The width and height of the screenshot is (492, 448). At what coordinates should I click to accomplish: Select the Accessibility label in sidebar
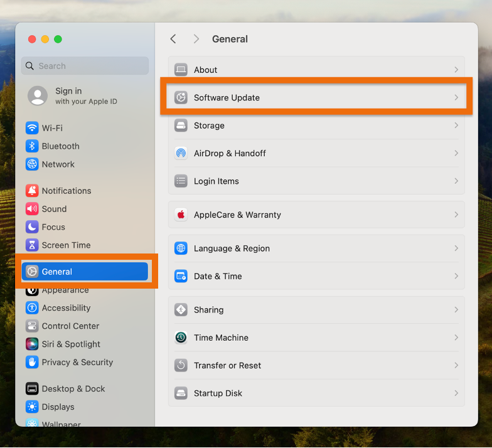67,308
